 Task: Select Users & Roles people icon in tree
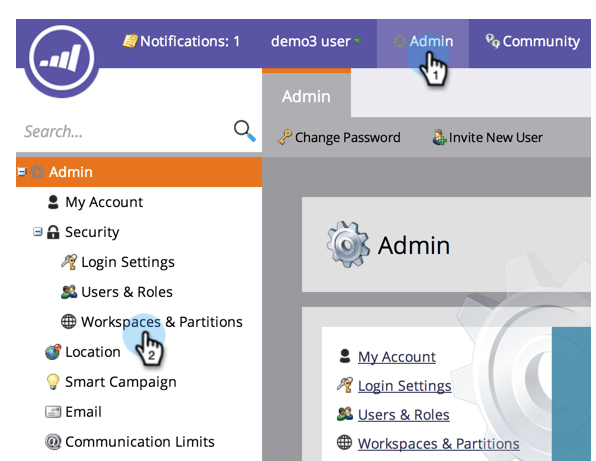point(69,292)
